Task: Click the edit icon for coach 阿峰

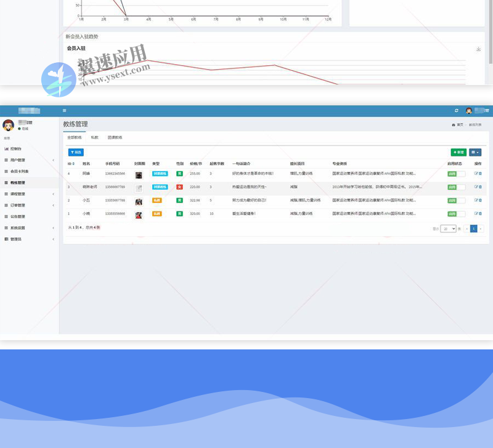Action: point(476,174)
